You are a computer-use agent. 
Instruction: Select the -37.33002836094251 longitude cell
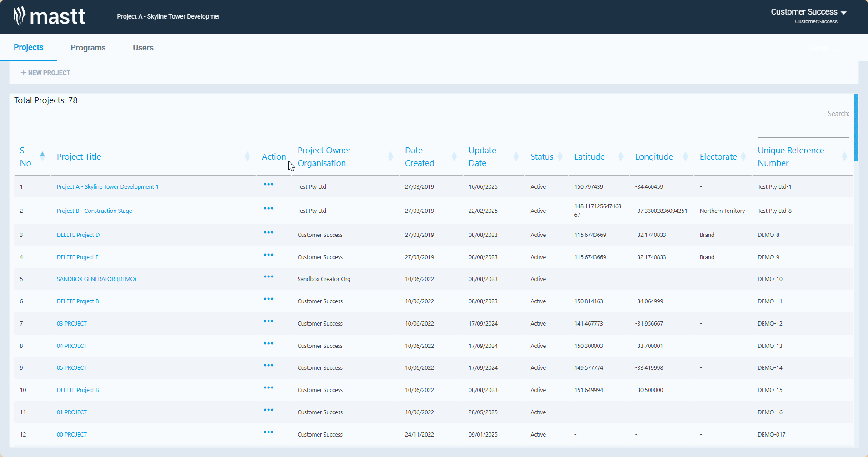pyautogui.click(x=661, y=211)
